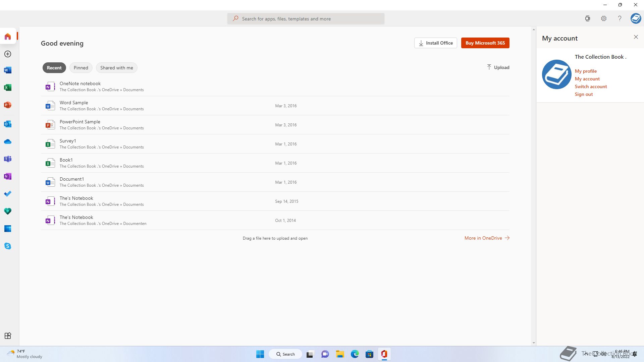Open Microsoft Store from the taskbar

(x=369, y=354)
